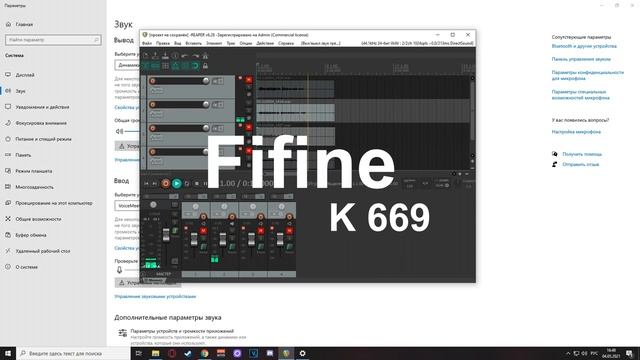Click taskbar search box

[x=73, y=353]
